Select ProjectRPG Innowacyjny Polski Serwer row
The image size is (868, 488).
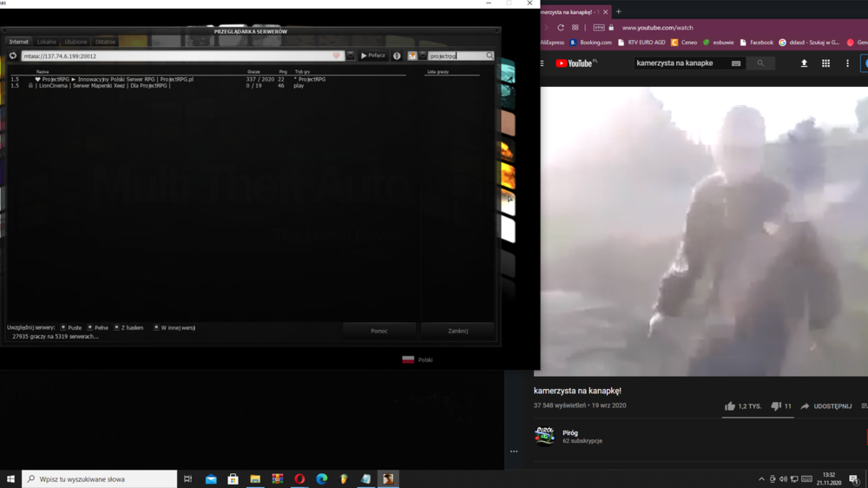click(x=207, y=79)
